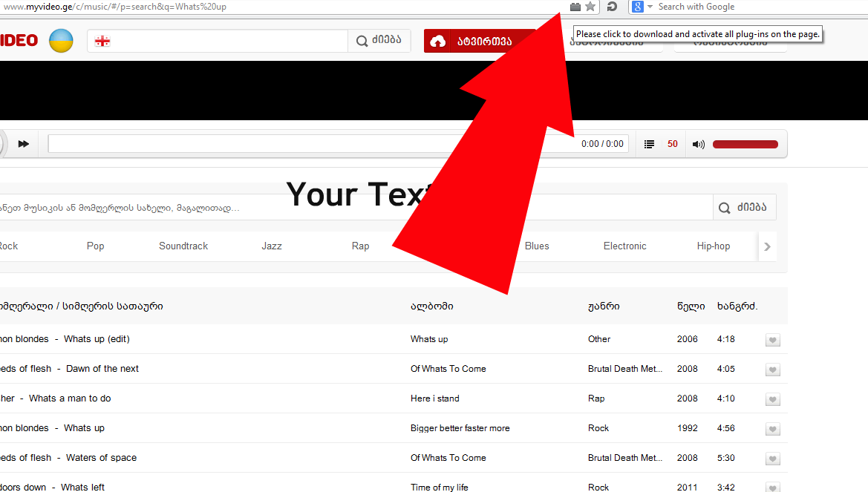
Task: Adjust the red volume slider
Action: pos(745,145)
